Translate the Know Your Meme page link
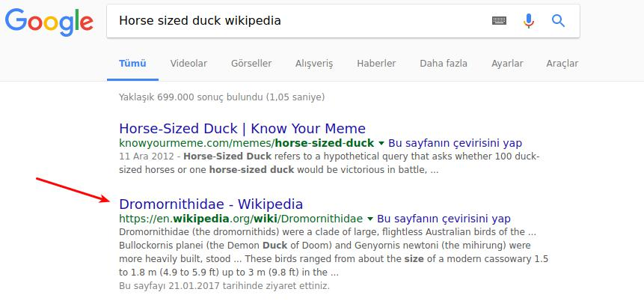This screenshot has height=301, width=644. [x=455, y=143]
